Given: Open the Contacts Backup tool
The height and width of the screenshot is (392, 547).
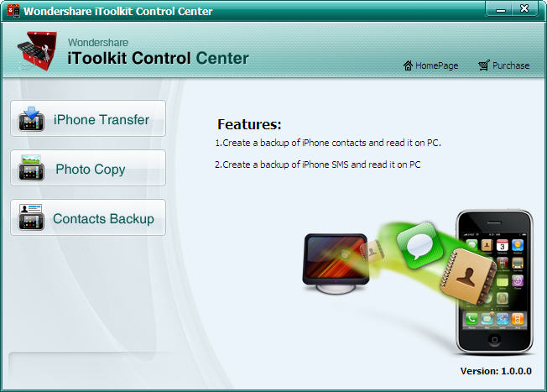Looking at the screenshot, I should [88, 217].
